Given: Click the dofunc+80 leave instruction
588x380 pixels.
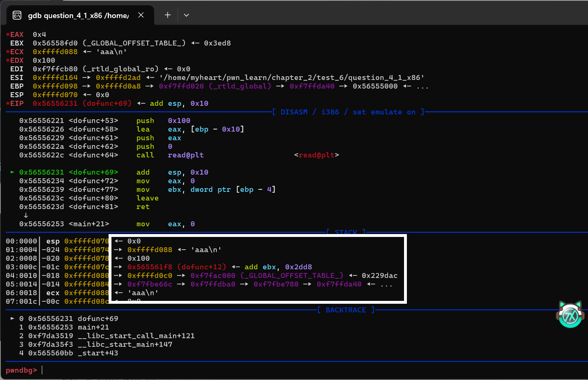Looking at the screenshot, I should tap(89, 198).
